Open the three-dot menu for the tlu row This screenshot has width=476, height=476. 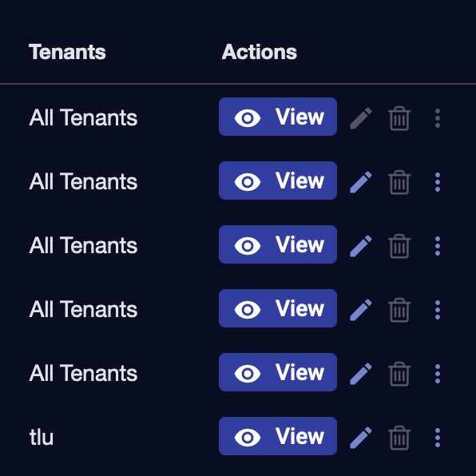pyautogui.click(x=438, y=438)
